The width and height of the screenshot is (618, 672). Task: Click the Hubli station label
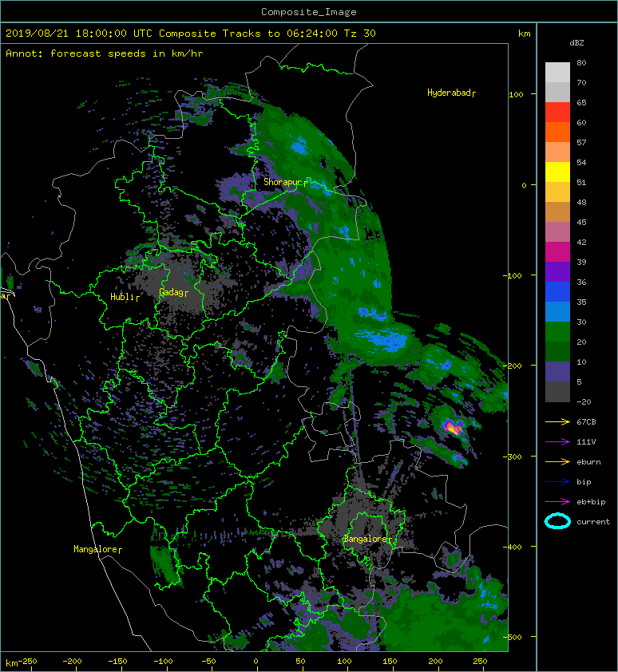(125, 297)
